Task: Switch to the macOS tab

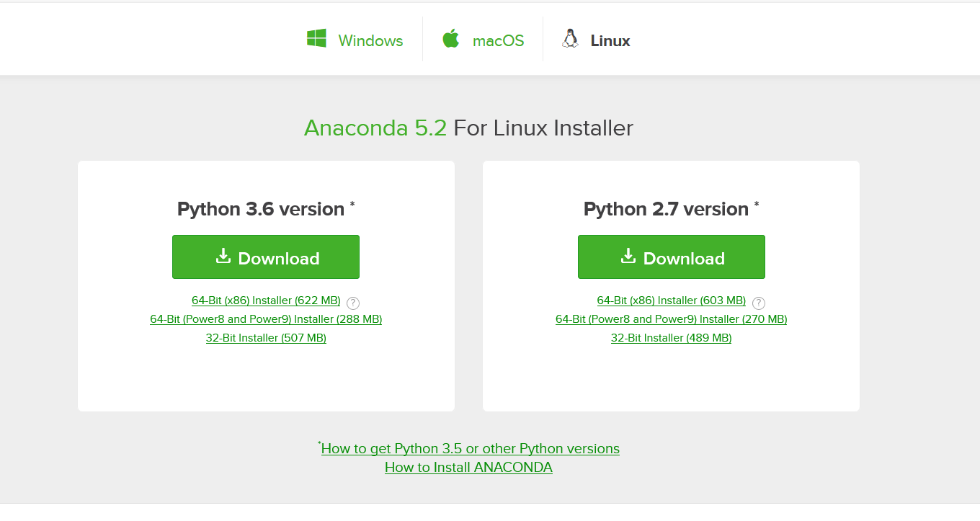Action: (498, 41)
